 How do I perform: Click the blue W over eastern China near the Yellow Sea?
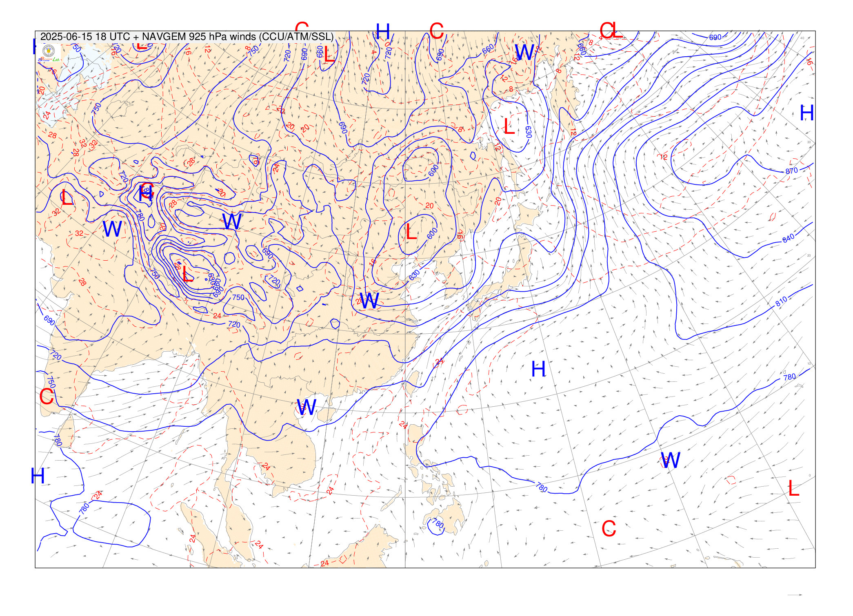pos(369,301)
